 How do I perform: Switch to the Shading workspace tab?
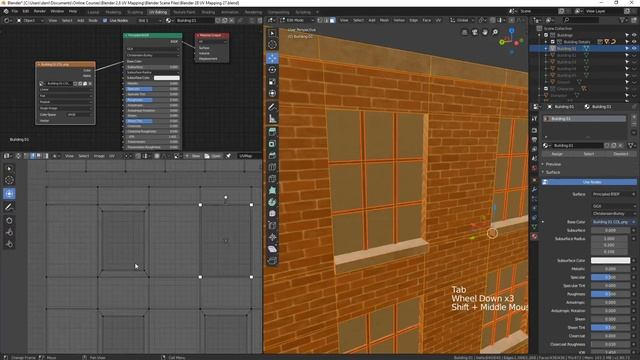tap(208, 12)
